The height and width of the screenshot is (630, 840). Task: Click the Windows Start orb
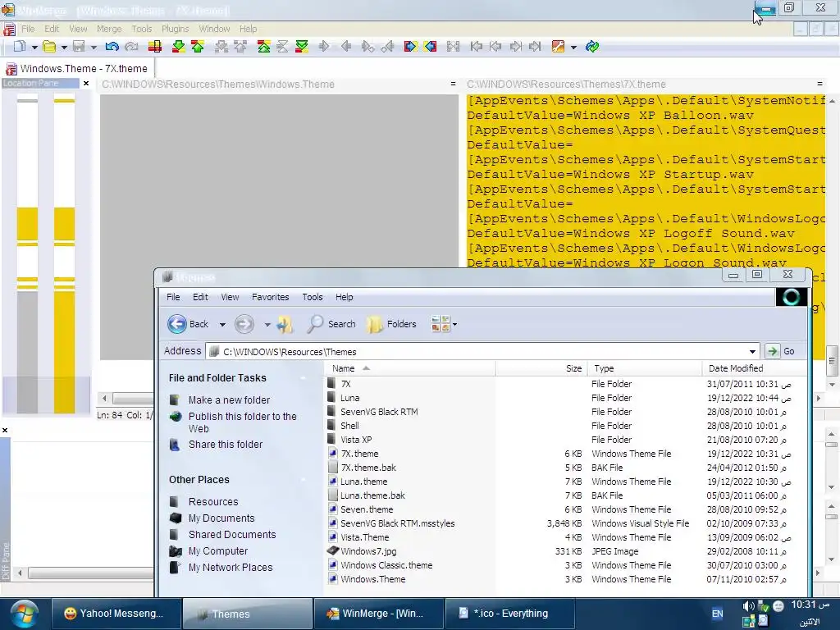[x=24, y=614]
